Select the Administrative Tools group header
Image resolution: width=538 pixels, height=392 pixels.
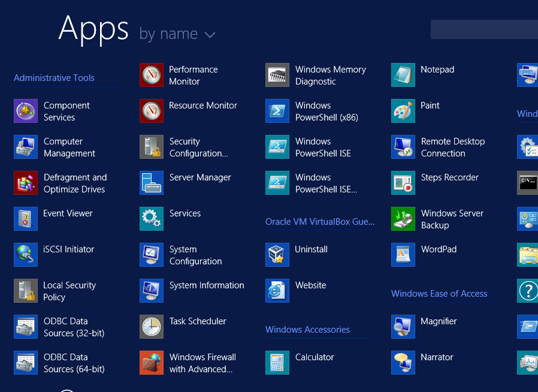tap(54, 78)
